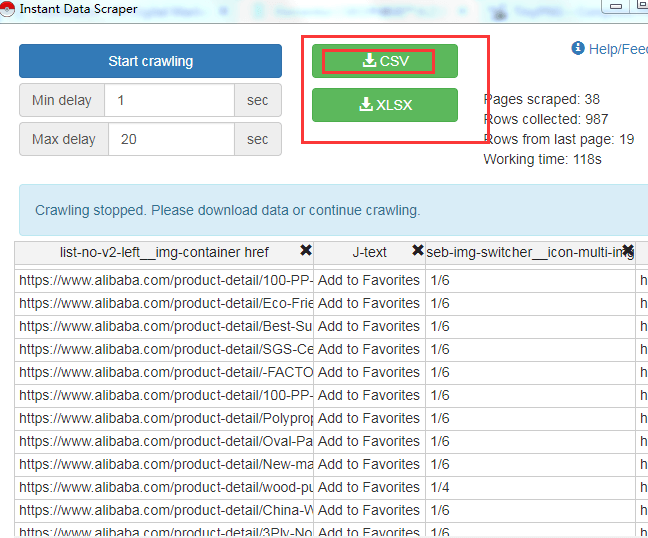Click Add to Favorites in the Eco-Frie row
This screenshot has width=648, height=538.
(x=369, y=304)
